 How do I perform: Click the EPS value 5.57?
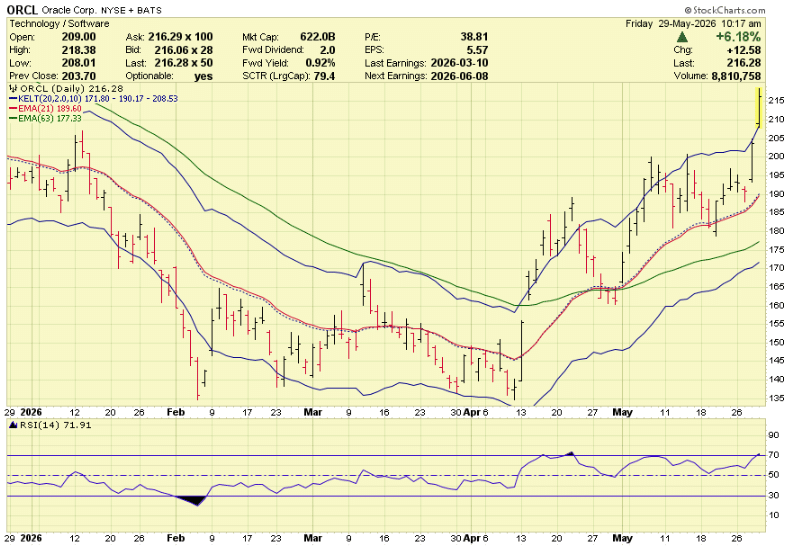477,50
